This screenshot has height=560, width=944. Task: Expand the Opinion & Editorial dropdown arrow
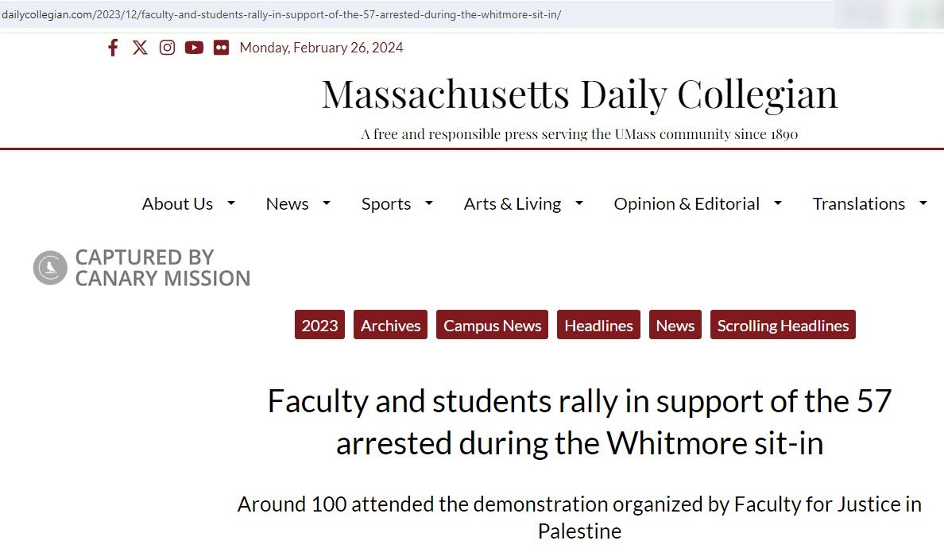click(778, 203)
